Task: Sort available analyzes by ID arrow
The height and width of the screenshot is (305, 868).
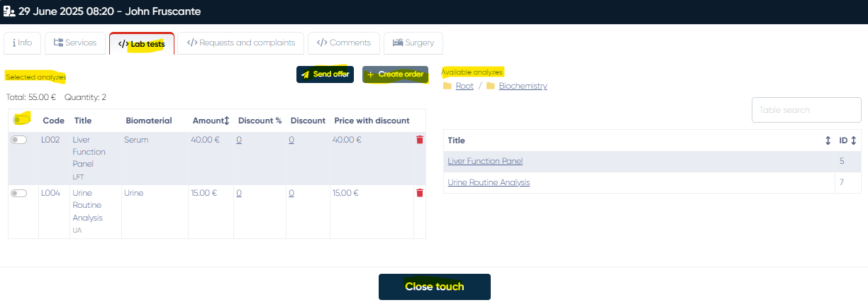Action: click(854, 140)
